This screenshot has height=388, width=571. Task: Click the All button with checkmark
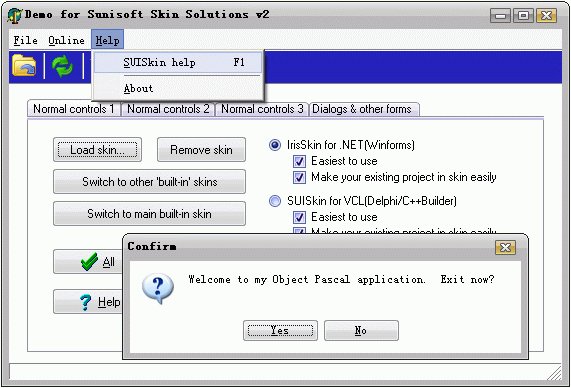(88, 262)
